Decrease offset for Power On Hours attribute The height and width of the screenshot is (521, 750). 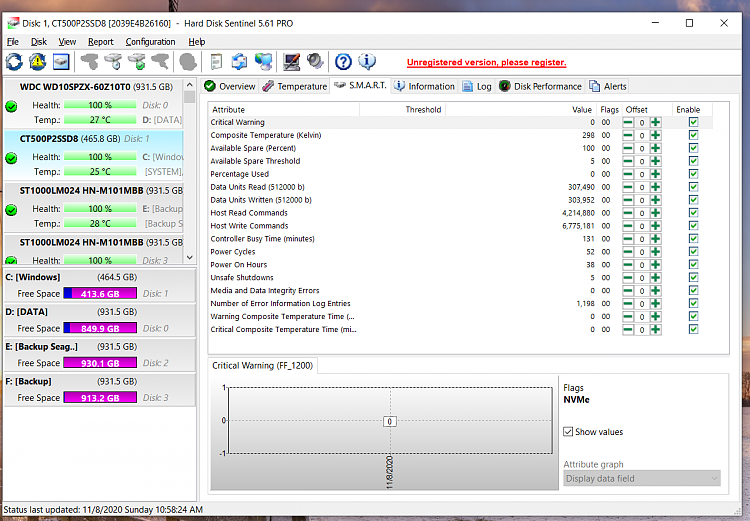pyautogui.click(x=628, y=265)
